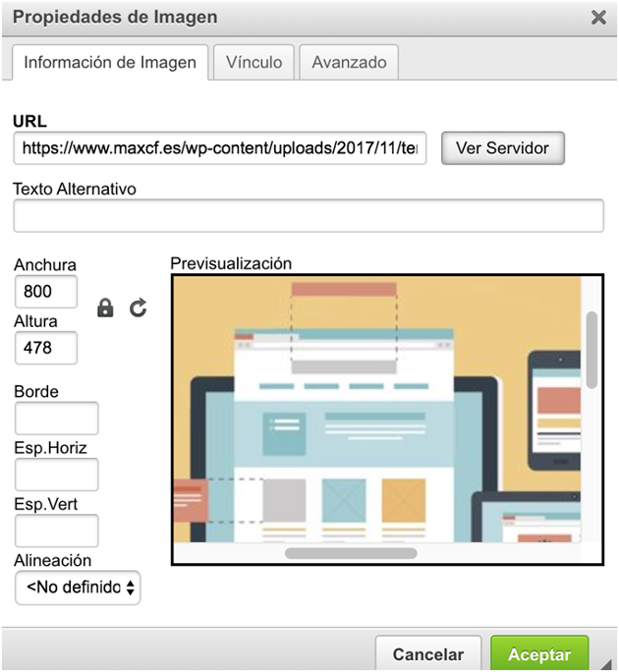Select the Información de Imagen tab
This screenshot has width=619, height=672.
tap(110, 63)
